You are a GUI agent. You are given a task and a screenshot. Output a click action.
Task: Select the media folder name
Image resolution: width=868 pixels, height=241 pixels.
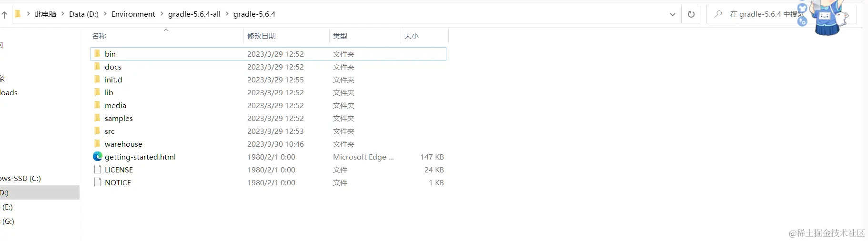pyautogui.click(x=115, y=105)
